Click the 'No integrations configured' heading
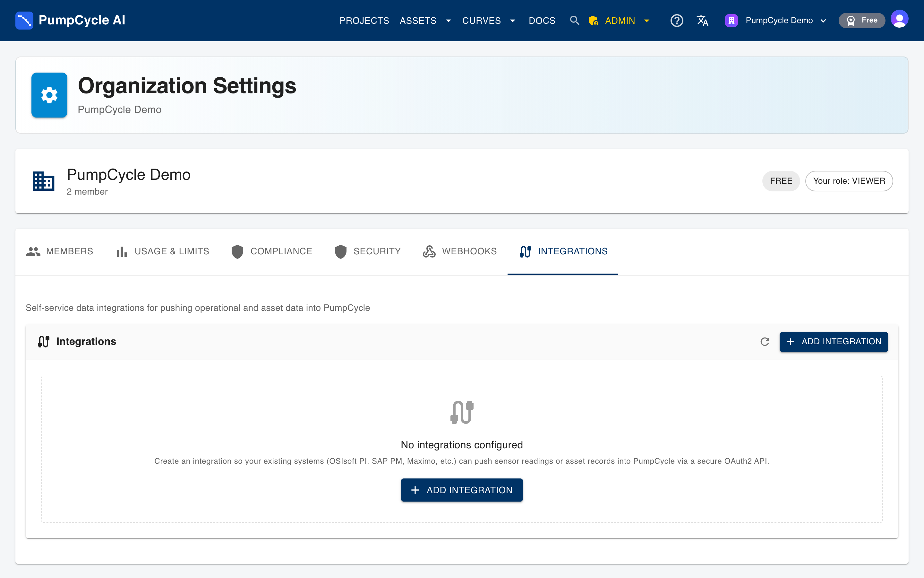 tap(462, 445)
